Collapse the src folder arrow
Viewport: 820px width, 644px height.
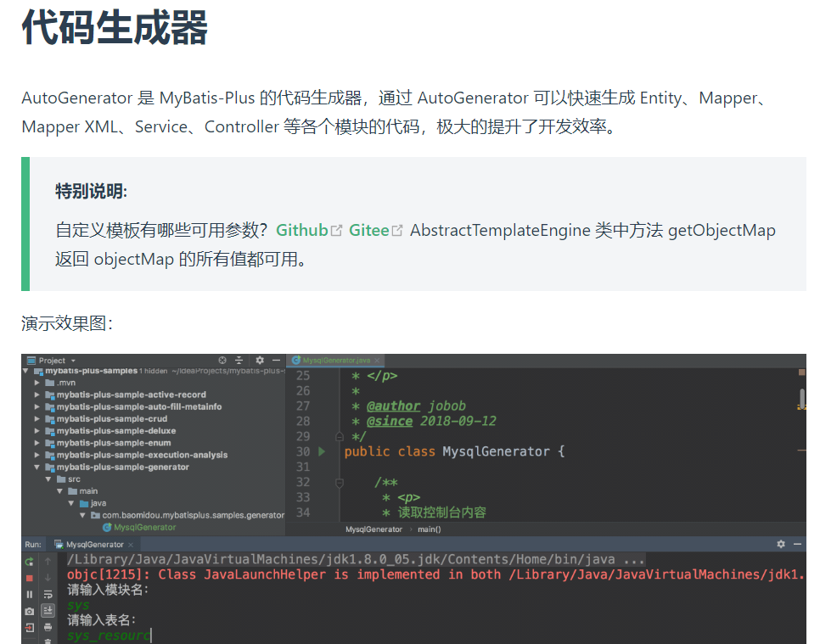[48, 479]
